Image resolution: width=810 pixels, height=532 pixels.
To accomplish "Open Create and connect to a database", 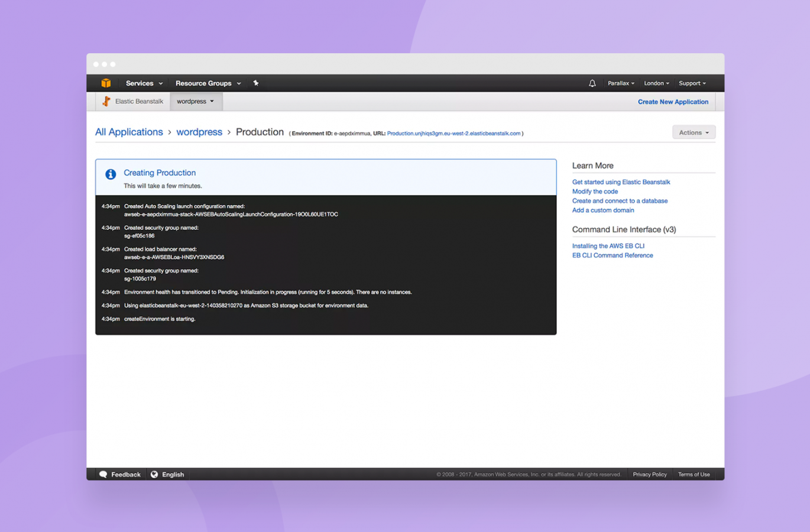I will click(620, 201).
